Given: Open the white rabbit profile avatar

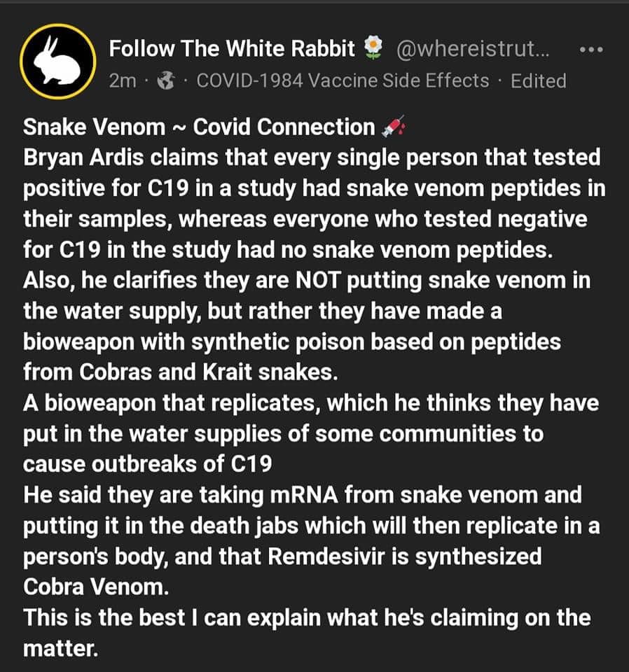Looking at the screenshot, I should (x=58, y=63).
